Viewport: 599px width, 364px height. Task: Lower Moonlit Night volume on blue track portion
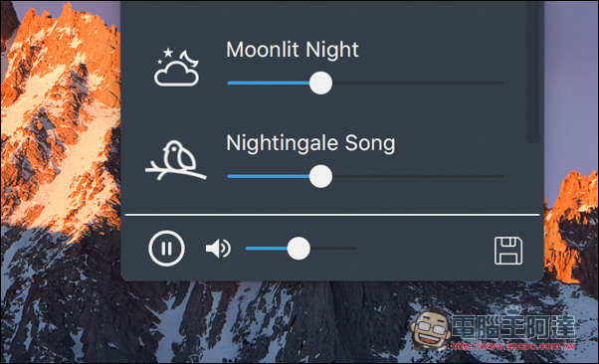[x=269, y=83]
